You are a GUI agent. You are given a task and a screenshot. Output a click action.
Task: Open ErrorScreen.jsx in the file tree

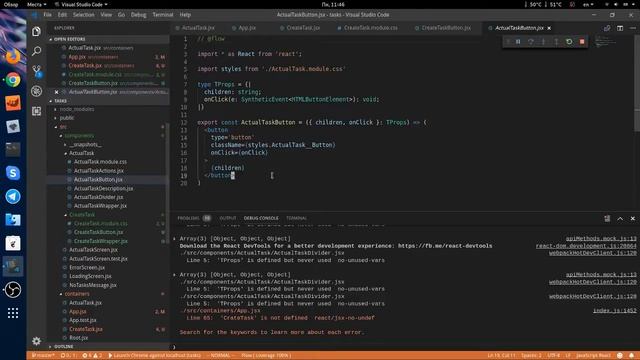(87, 267)
